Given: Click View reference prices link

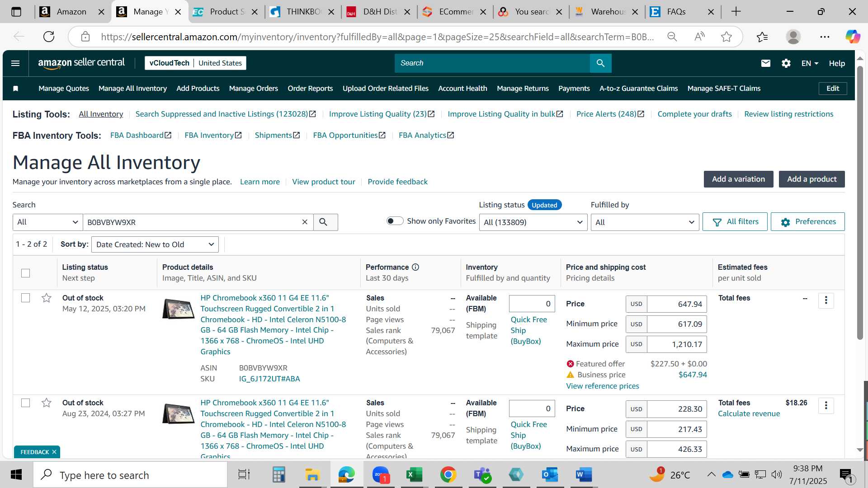Looking at the screenshot, I should coord(602,386).
